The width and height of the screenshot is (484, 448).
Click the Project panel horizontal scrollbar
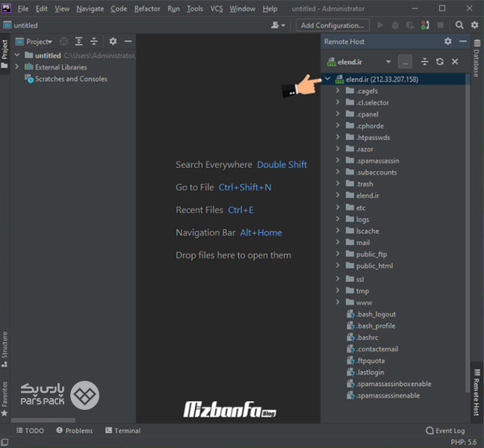pyautogui.click(x=43, y=420)
